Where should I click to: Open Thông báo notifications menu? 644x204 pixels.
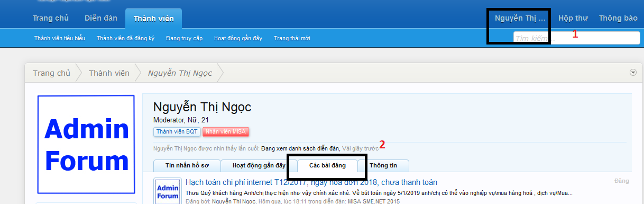[618, 18]
